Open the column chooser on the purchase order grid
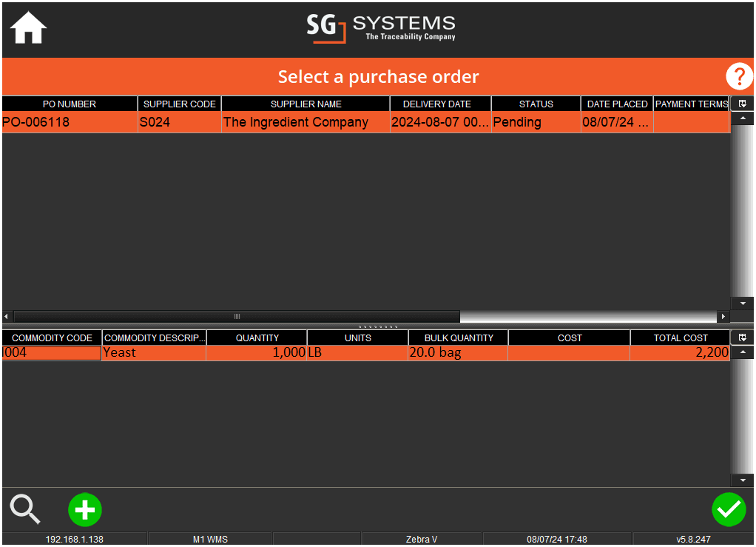Screen dimensions: 756x547 (742, 104)
